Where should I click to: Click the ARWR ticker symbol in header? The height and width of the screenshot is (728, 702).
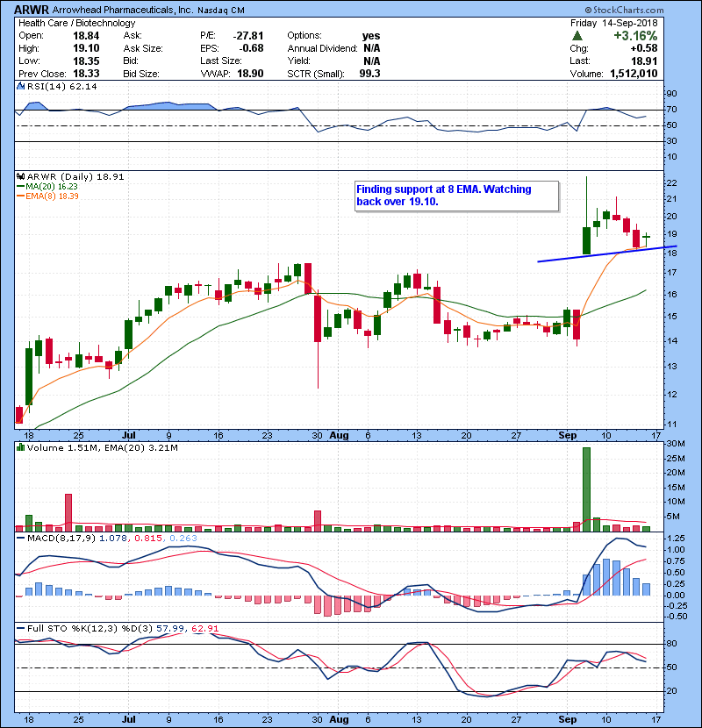(31, 10)
